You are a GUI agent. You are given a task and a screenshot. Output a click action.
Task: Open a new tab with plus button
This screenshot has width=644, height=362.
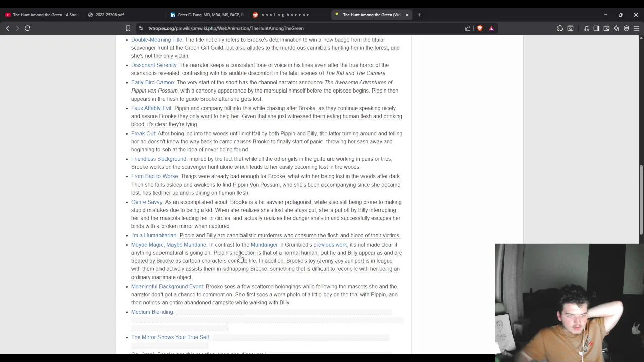coord(419,15)
